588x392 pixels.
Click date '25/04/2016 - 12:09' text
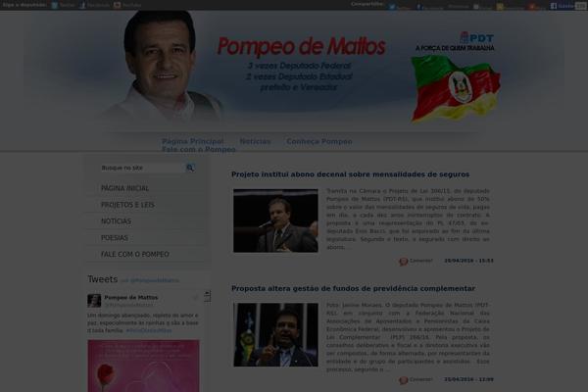click(x=468, y=379)
